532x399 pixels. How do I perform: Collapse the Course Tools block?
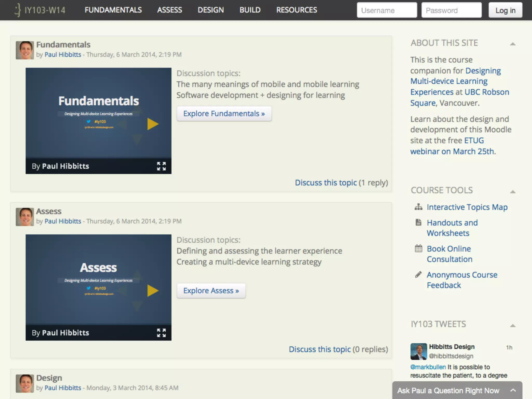(513, 192)
